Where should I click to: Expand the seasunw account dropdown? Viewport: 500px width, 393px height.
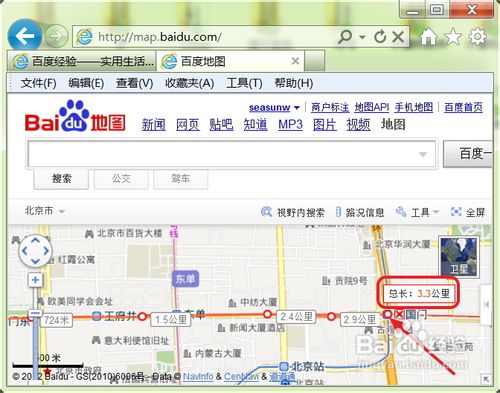pyautogui.click(x=297, y=108)
